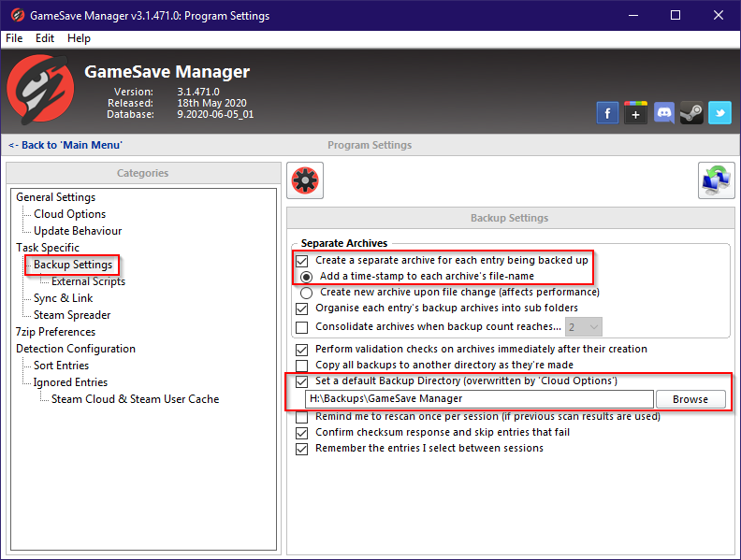Maximize the GameSave Manager window

coord(676,15)
